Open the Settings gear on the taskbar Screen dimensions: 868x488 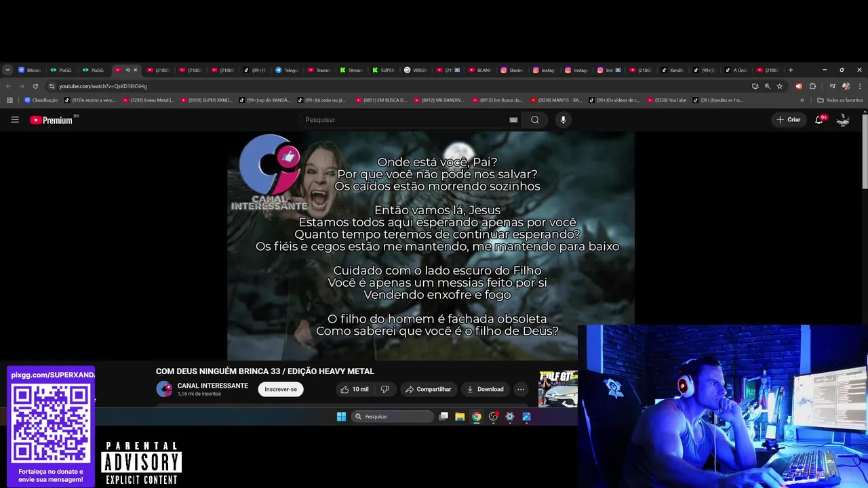pos(510,417)
